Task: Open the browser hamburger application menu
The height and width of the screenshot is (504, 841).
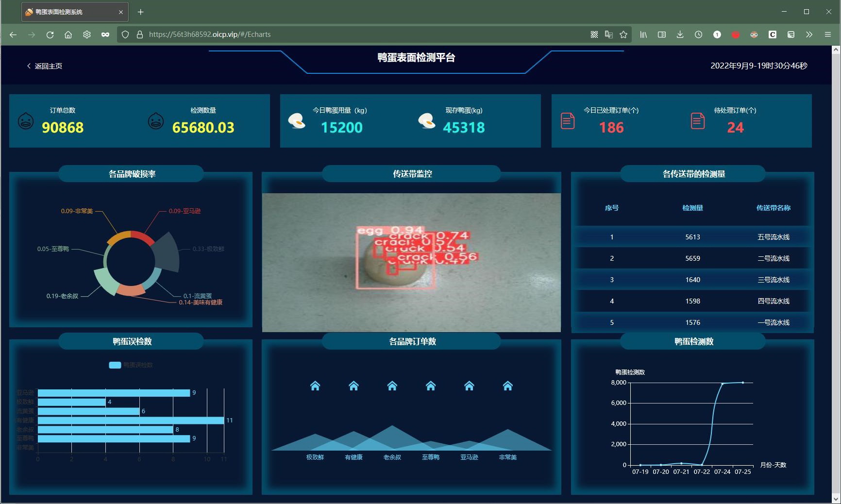Action: coord(828,34)
